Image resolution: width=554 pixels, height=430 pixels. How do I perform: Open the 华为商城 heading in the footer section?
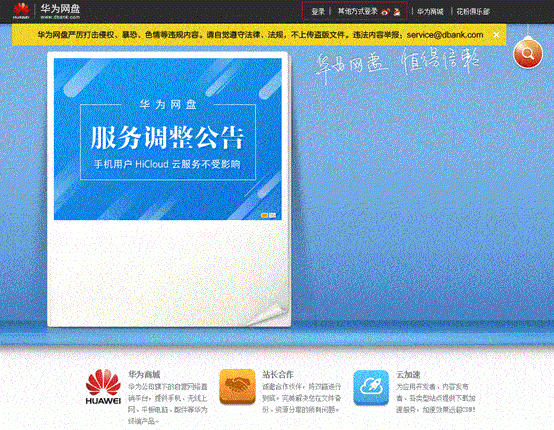pyautogui.click(x=144, y=374)
